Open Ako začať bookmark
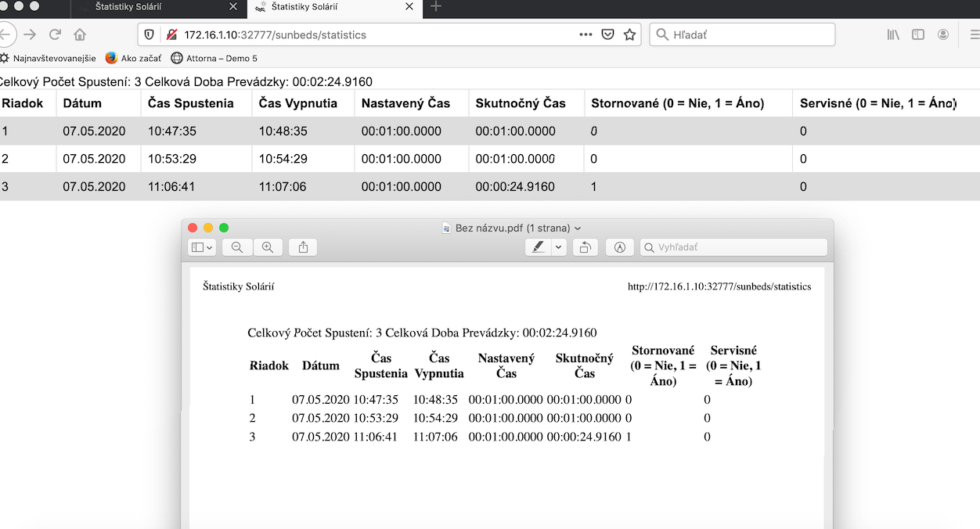This screenshot has width=980, height=529. [133, 58]
